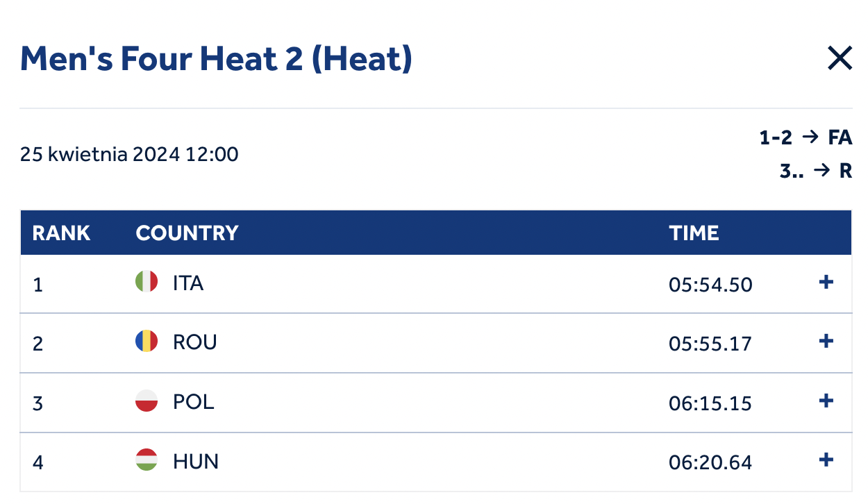Click the Hungary flag icon
The image size is (868, 504).
click(147, 460)
